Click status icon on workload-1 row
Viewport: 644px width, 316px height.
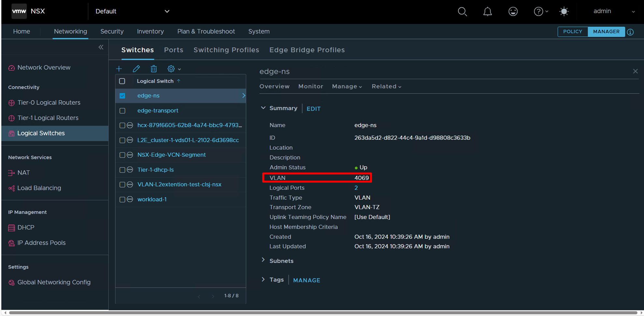130,199
